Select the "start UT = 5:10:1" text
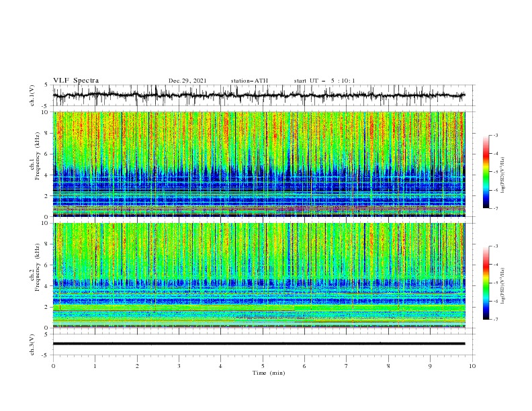This screenshot has height=411, width=532. (324, 81)
